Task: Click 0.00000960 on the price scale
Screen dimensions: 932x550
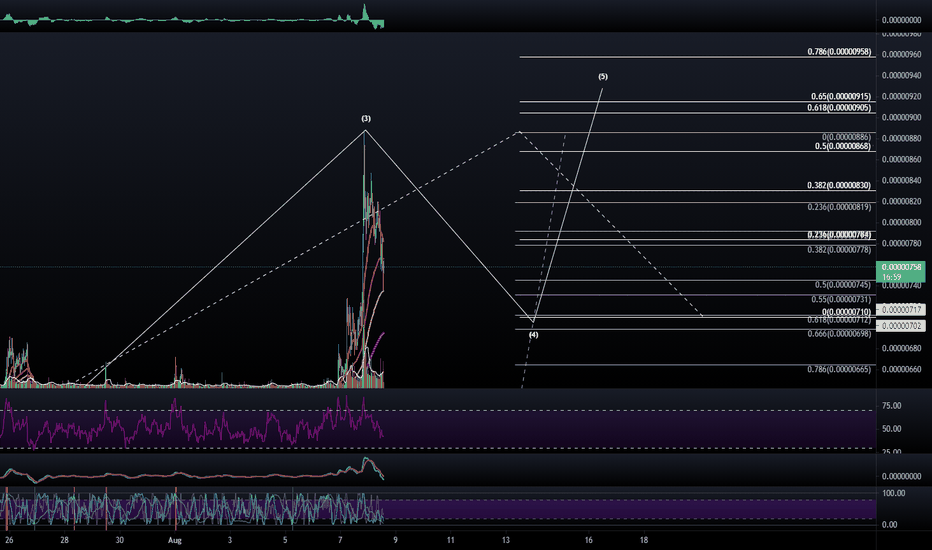Action: 901,55
